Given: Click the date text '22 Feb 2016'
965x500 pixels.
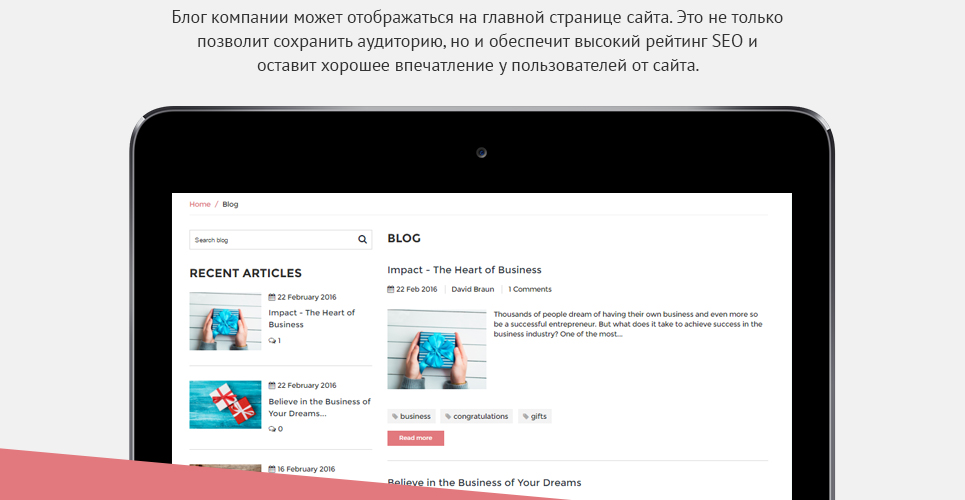Looking at the screenshot, I should pyautogui.click(x=417, y=289).
